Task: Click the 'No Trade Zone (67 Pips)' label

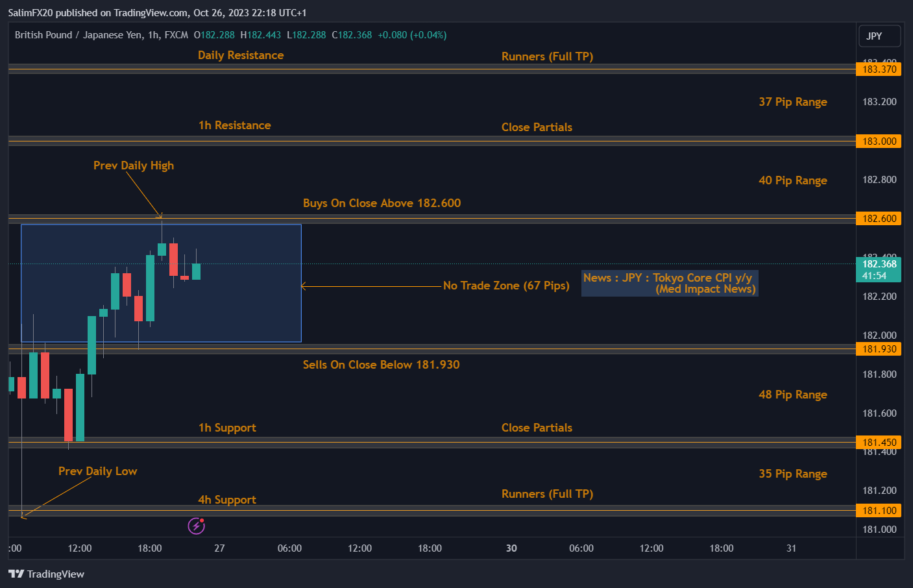Action: [x=506, y=286]
